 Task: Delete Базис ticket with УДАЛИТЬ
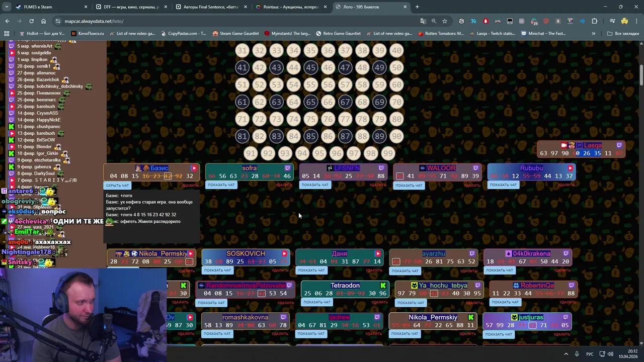click(190, 186)
